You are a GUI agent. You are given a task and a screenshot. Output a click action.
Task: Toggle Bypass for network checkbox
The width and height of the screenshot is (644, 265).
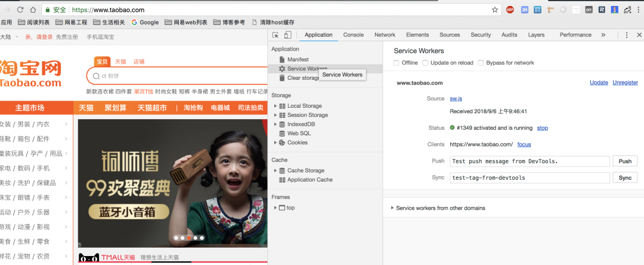point(481,63)
